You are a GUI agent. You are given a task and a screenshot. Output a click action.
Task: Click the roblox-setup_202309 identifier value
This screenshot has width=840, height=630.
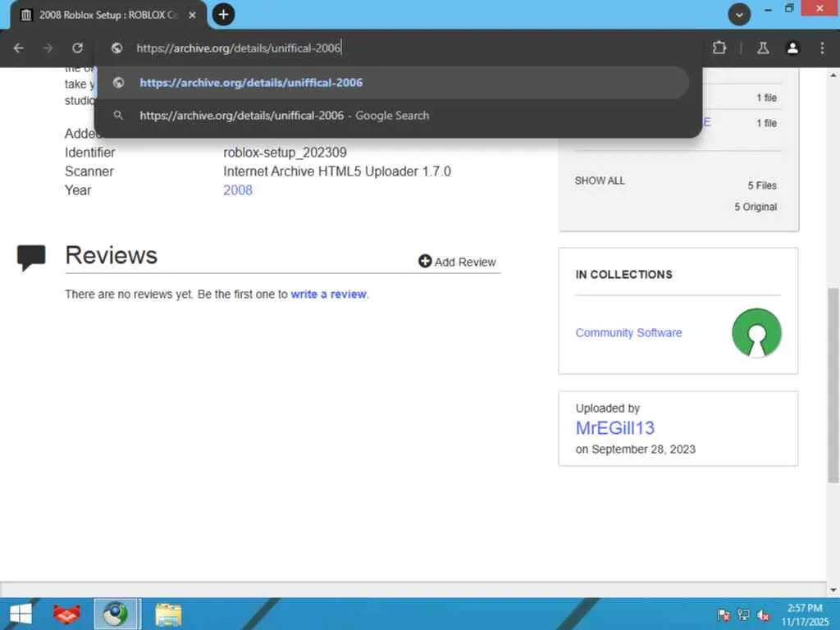point(285,153)
